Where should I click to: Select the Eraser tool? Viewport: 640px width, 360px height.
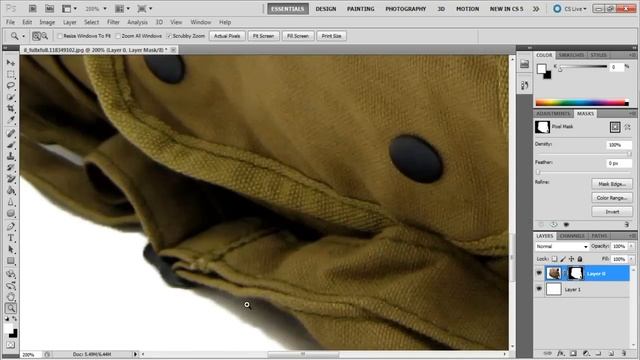coord(11,179)
